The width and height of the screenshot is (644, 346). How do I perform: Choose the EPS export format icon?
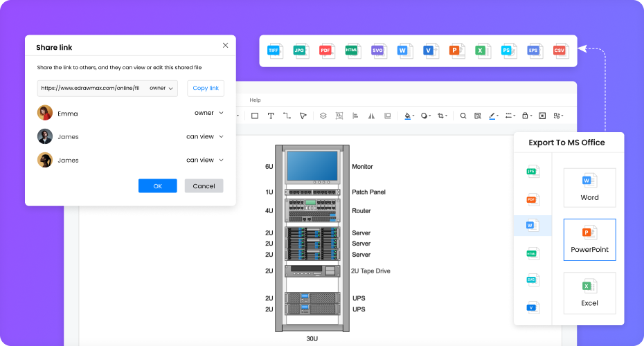pyautogui.click(x=534, y=51)
